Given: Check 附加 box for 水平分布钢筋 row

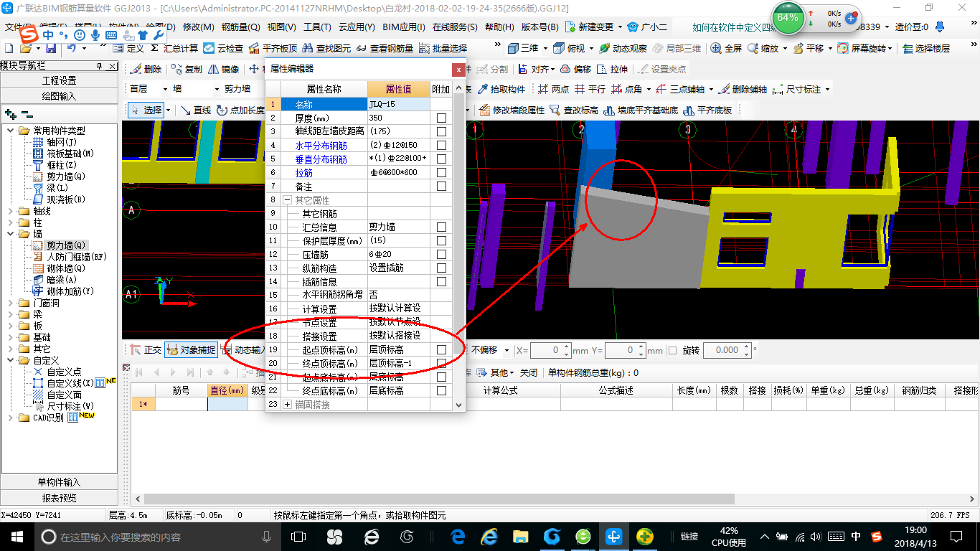Looking at the screenshot, I should click(x=441, y=146).
